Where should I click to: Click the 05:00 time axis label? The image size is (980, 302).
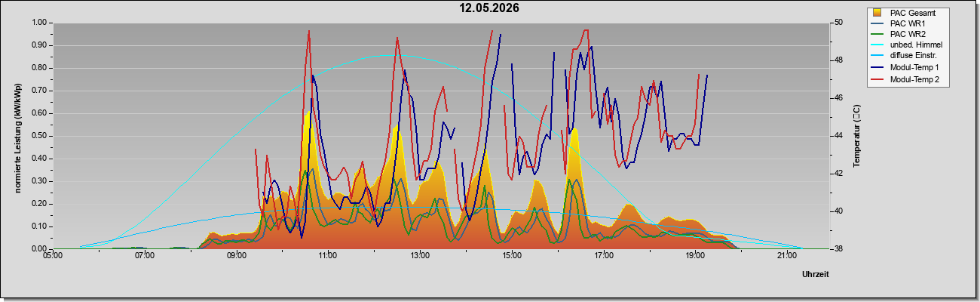tap(53, 256)
